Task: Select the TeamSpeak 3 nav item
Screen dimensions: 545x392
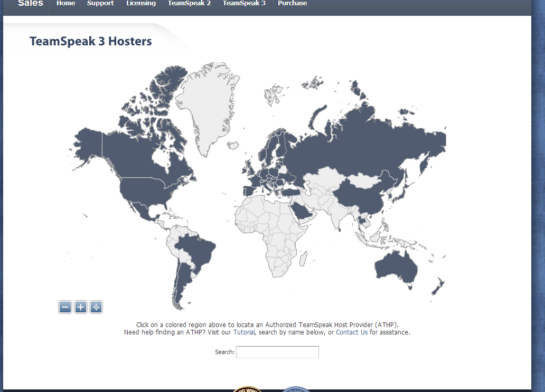Action: [244, 3]
